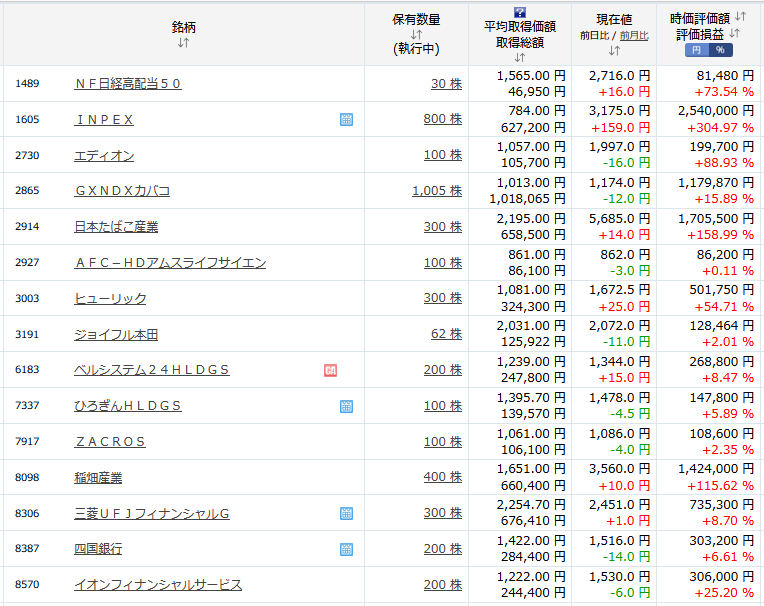The height and width of the screenshot is (606, 764).
Task: Click the +158.99 % gain value
Action: click(720, 235)
